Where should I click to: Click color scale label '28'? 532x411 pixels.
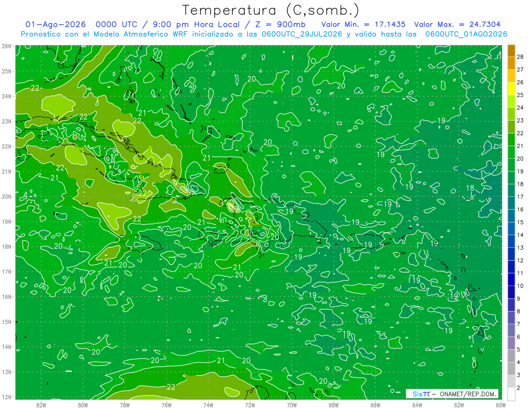point(520,57)
